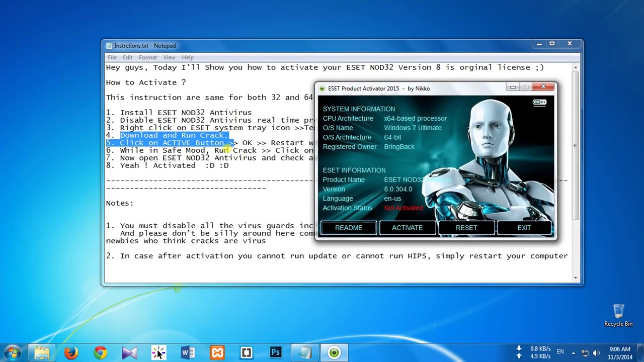Click the 'BringBack' registered owner value
Viewport: 644px width, 362px height.
399,147
